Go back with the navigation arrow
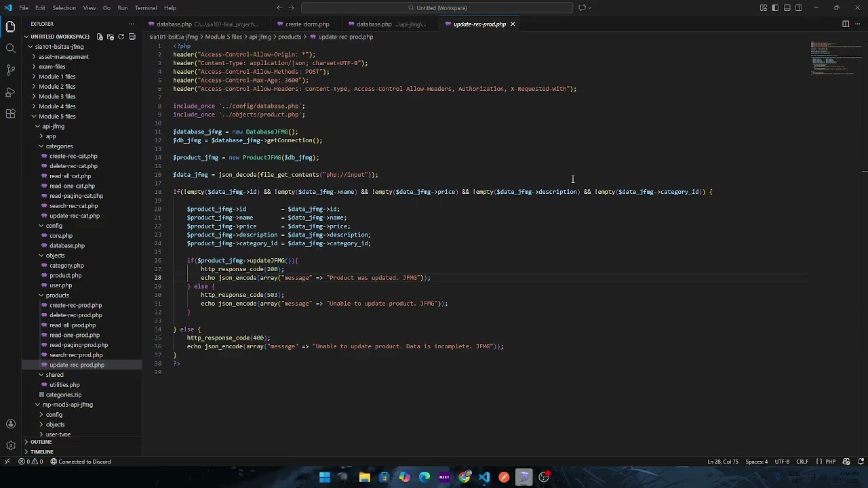Viewport: 868px width, 488px height. pyautogui.click(x=279, y=7)
